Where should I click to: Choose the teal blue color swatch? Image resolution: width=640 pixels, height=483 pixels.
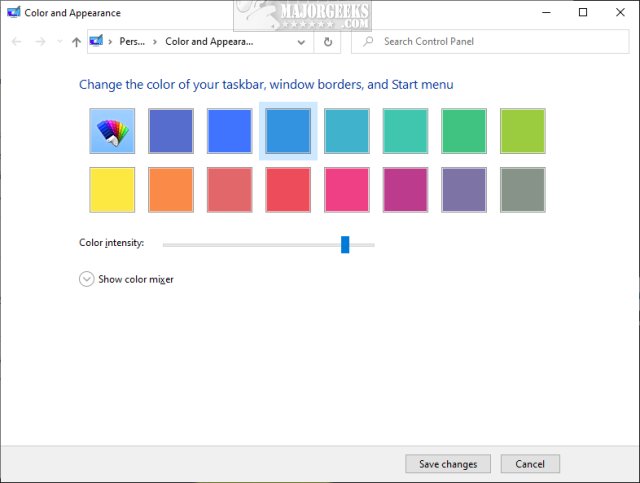pyautogui.click(x=347, y=131)
